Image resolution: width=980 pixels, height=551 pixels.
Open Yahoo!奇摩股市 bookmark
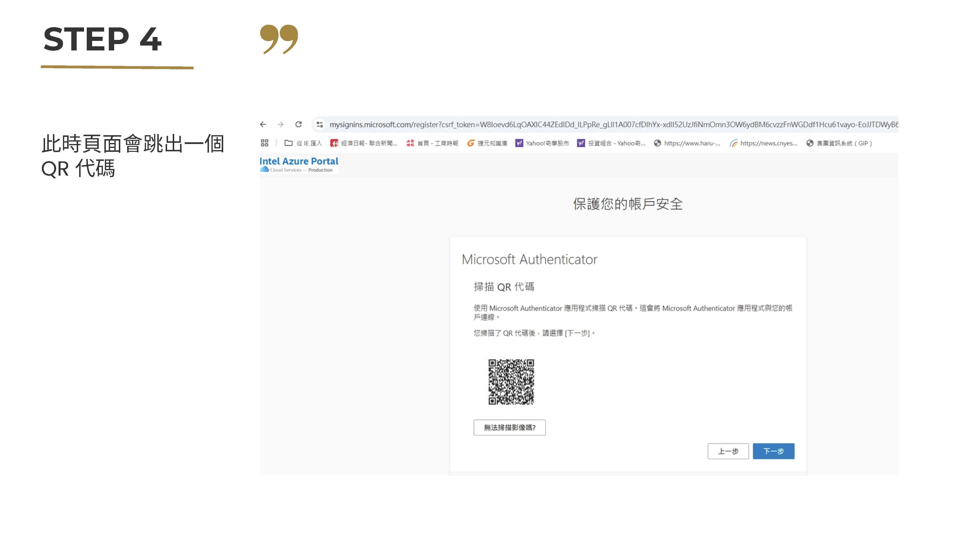tap(542, 143)
